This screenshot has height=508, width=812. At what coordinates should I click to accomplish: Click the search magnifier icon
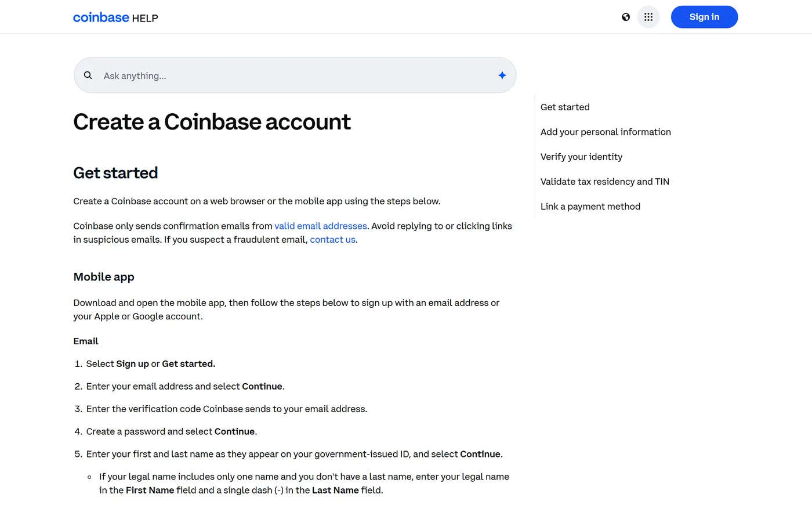[88, 75]
